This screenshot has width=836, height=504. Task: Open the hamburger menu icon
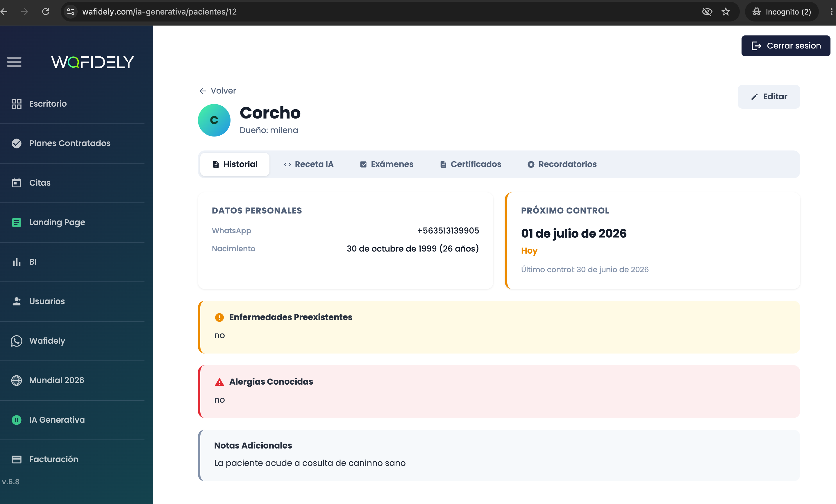[x=14, y=62]
